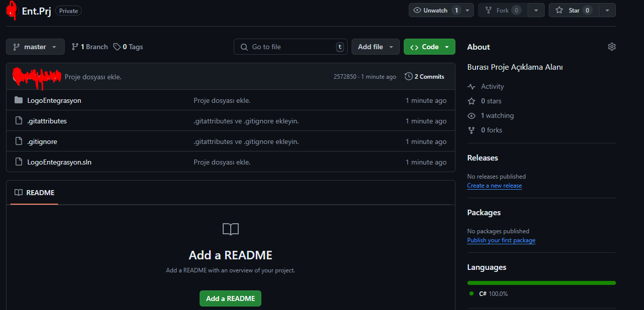Click the LogoEntegrasyon.sln file icon
Viewport: 644px width, 310px height.
[x=19, y=162]
